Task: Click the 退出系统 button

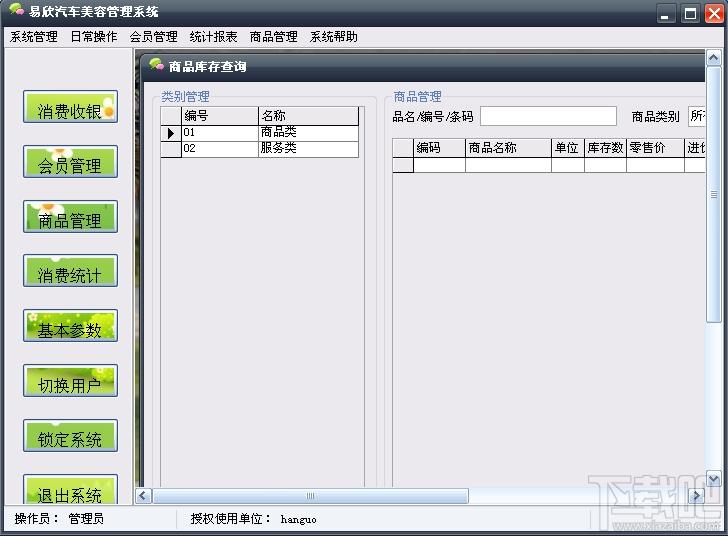Action: (x=70, y=489)
